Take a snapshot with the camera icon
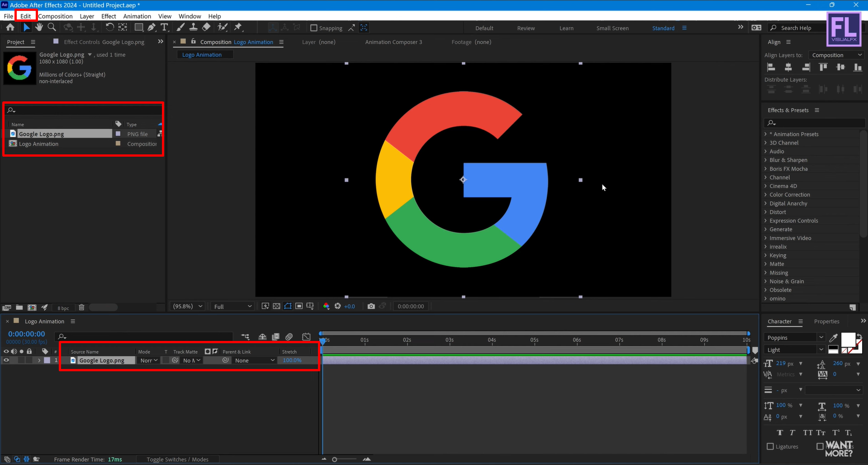The width and height of the screenshot is (868, 465). click(371, 307)
